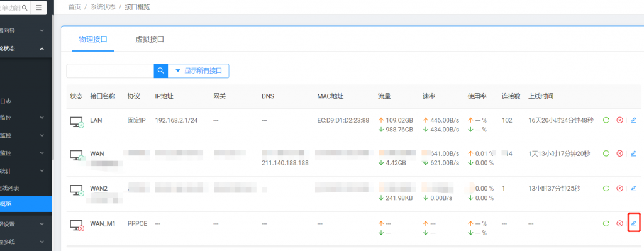Click pencil edit icon in WAN2 row
The height and width of the screenshot is (251, 644).
point(633,189)
